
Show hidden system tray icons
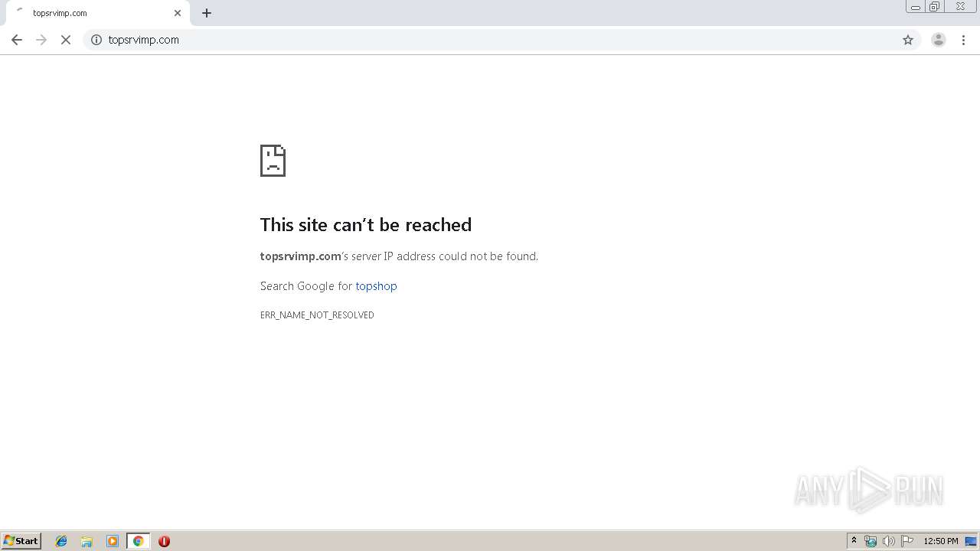[x=854, y=541]
